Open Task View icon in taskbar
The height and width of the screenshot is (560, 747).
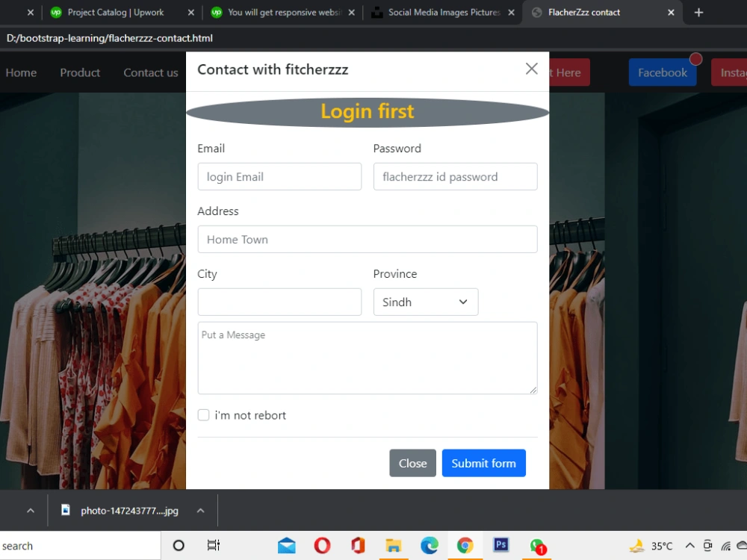click(214, 545)
